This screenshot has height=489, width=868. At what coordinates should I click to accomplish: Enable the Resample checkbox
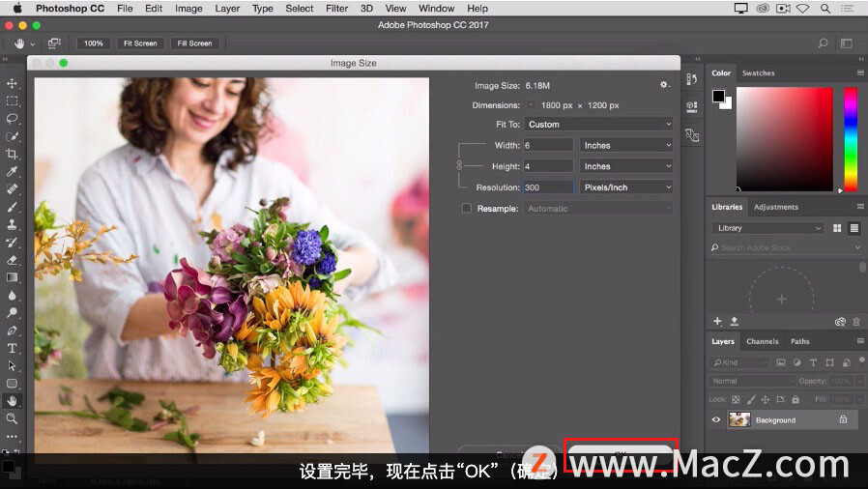pos(467,208)
